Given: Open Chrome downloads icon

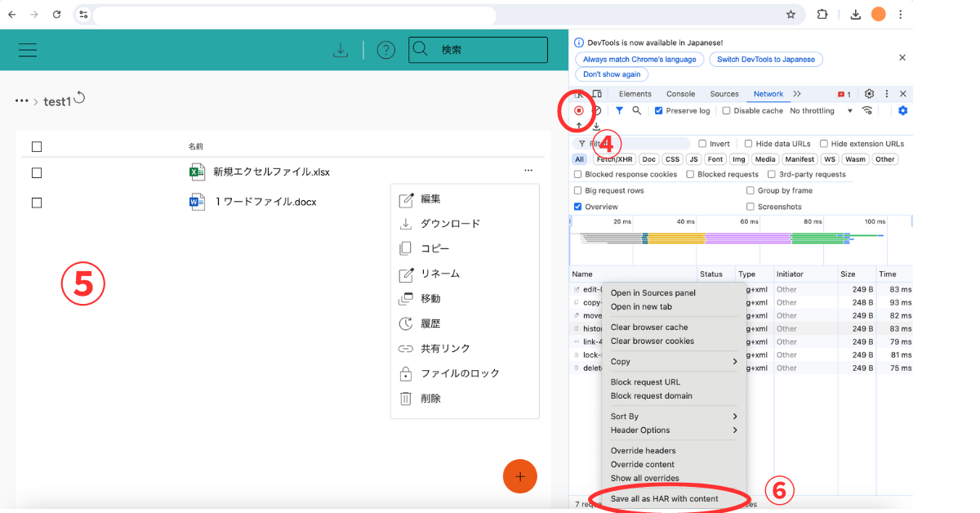Looking at the screenshot, I should 855,15.
